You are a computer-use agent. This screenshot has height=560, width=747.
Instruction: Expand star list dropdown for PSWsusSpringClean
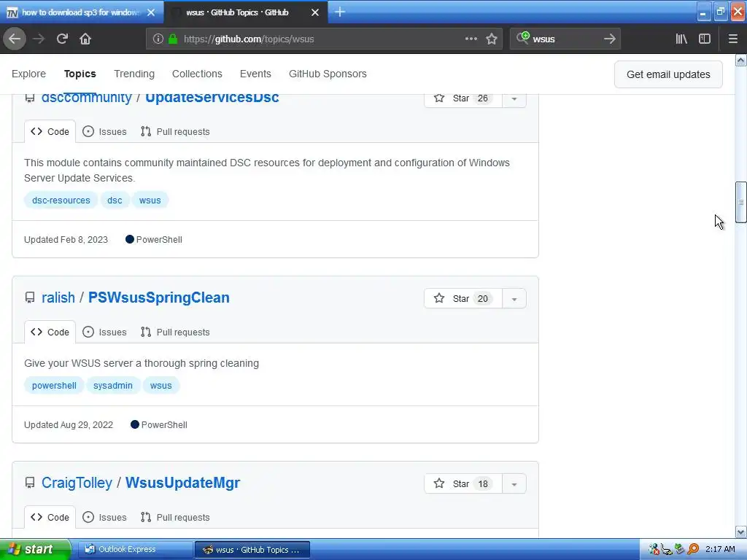tap(514, 299)
